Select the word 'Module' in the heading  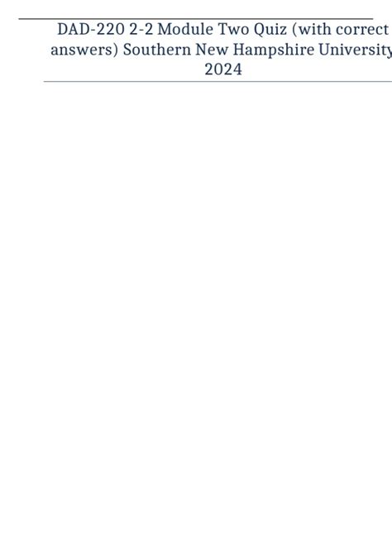pyautogui.click(x=185, y=29)
